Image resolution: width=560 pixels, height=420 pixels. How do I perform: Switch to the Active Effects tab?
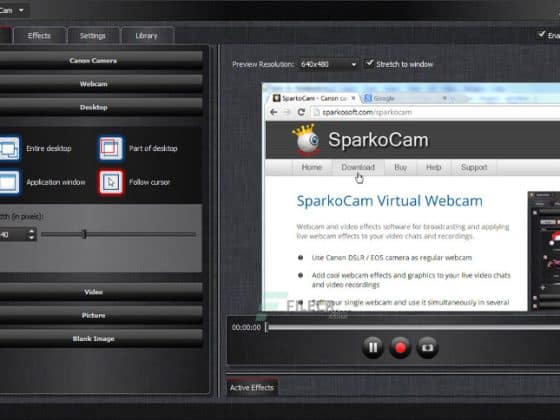coord(252,388)
